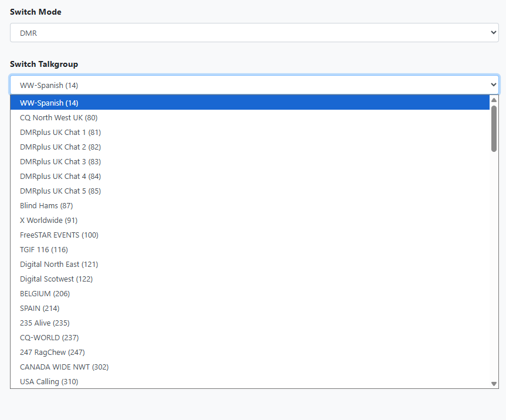Pick DMRplus UK Chat 4 (84)

pyautogui.click(x=250, y=176)
